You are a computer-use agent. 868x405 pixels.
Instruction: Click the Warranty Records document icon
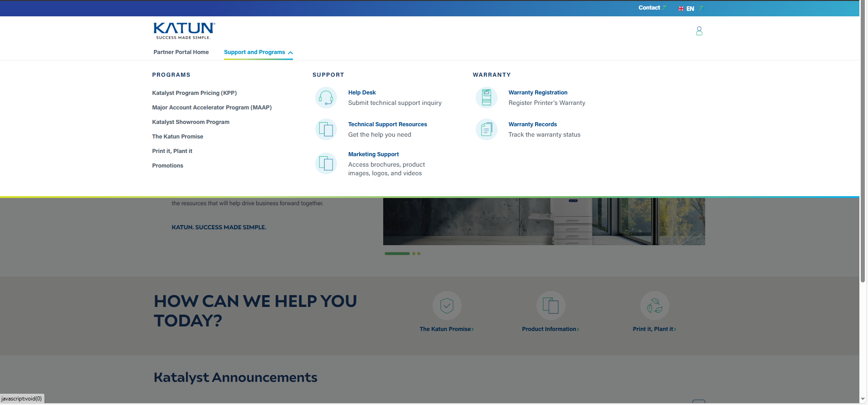click(x=487, y=129)
